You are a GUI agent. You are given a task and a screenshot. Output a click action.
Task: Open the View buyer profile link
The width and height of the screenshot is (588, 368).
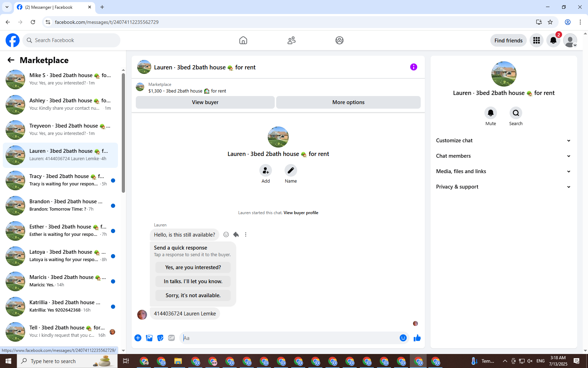[x=301, y=213]
